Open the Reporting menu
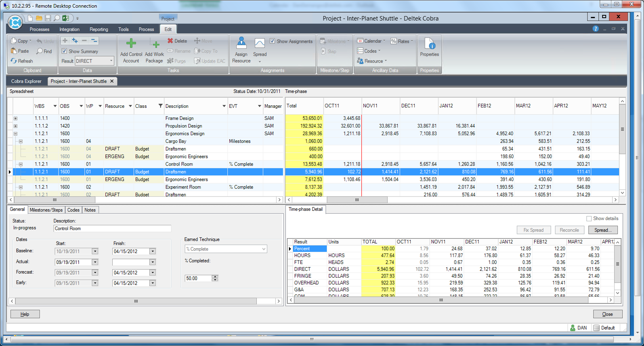 click(99, 29)
